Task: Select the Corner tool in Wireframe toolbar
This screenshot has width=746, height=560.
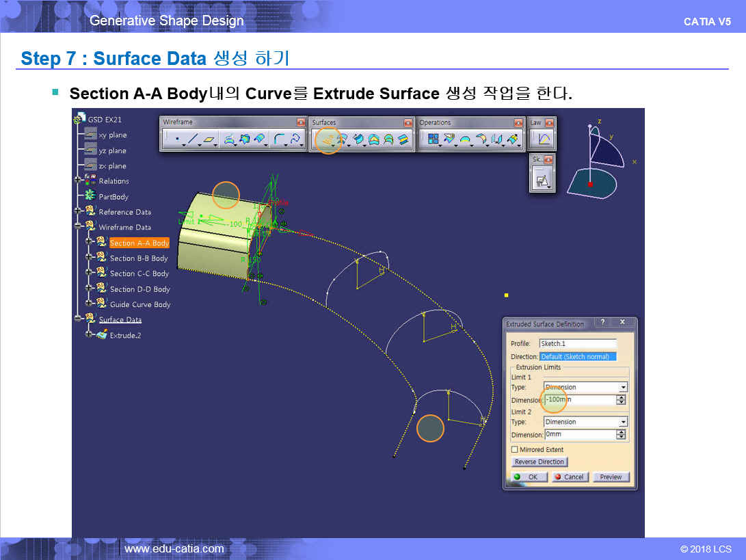Action: pos(279,140)
